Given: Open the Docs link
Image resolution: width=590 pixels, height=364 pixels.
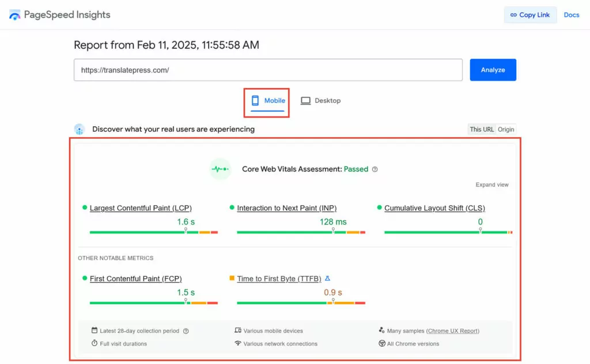Looking at the screenshot, I should coord(571,15).
